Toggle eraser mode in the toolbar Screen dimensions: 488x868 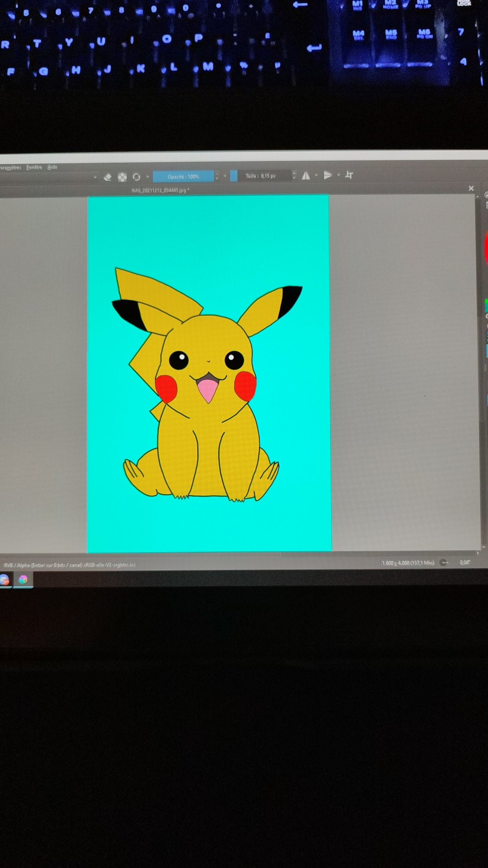tap(108, 177)
